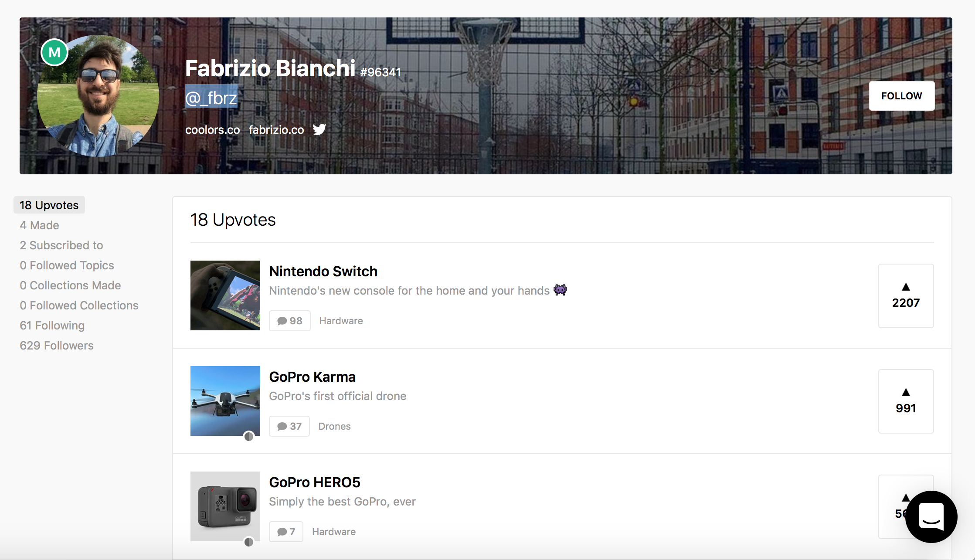Open the 0 Collections Made section
This screenshot has width=975, height=560.
[x=70, y=285]
